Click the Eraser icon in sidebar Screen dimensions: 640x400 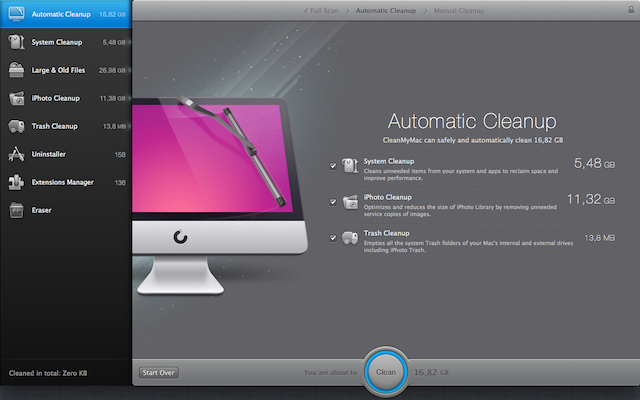pyautogui.click(x=16, y=210)
